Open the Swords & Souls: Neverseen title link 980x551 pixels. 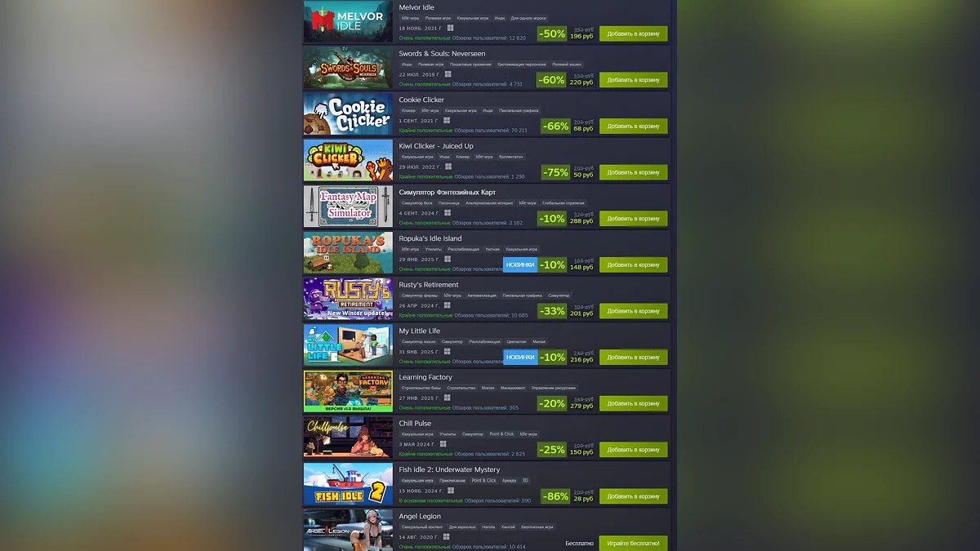[x=451, y=54]
